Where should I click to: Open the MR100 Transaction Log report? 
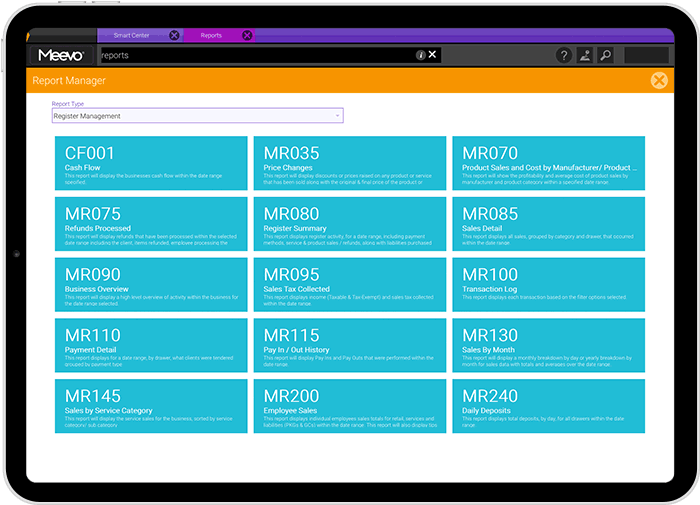[x=548, y=284]
